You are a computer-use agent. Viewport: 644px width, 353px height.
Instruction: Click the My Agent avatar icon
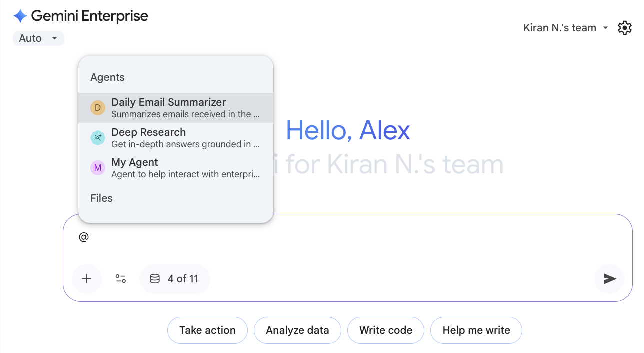pos(98,168)
